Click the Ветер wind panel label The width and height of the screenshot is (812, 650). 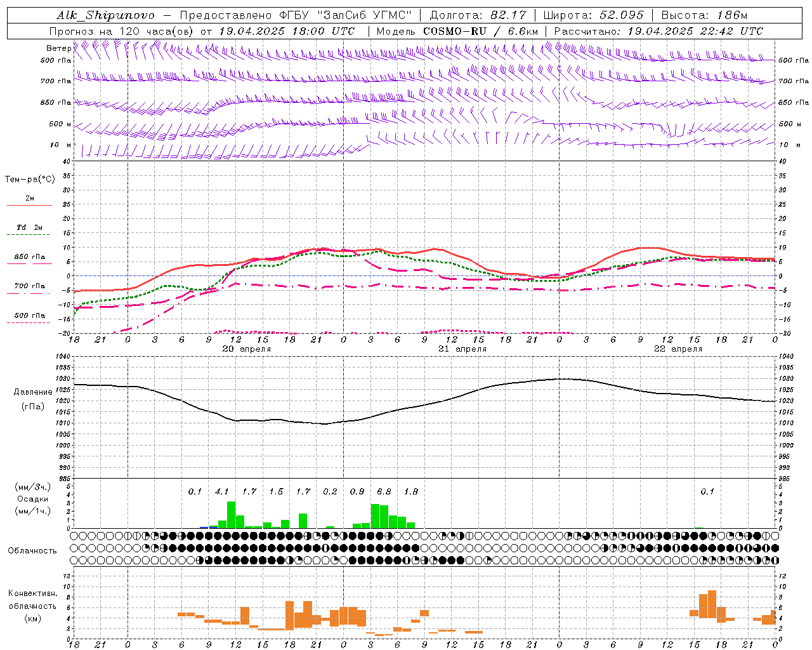(58, 48)
